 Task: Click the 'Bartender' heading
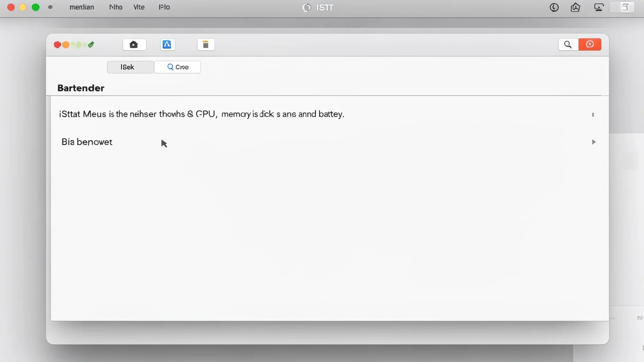(x=81, y=88)
